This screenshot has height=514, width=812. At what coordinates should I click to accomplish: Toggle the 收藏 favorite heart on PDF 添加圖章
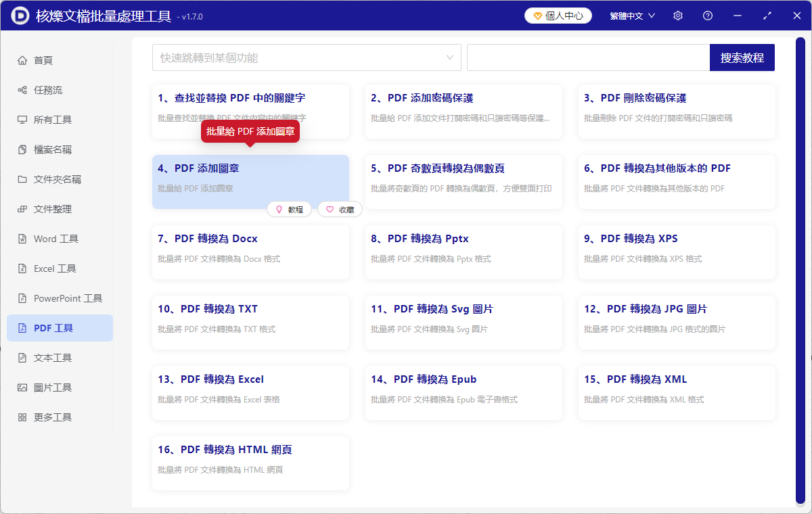click(x=340, y=209)
